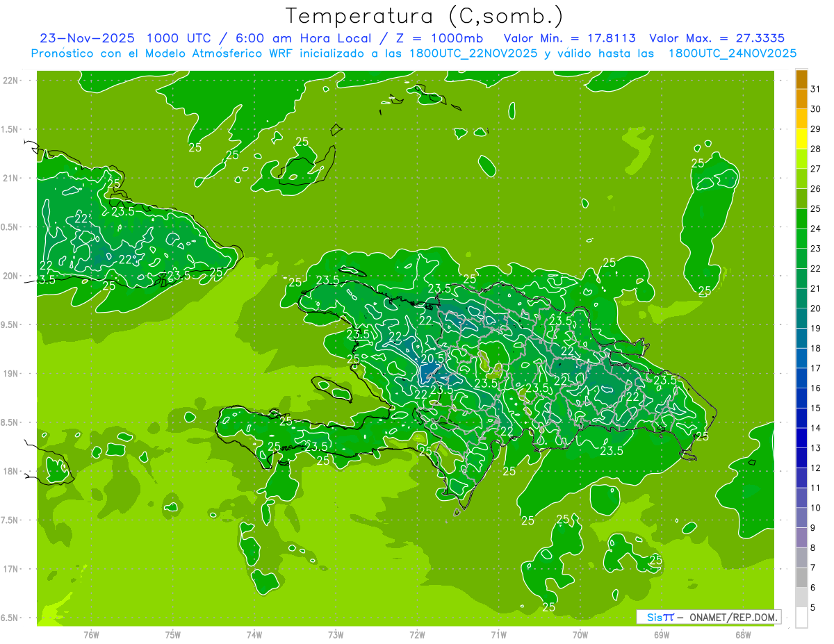Click the "20.5" contour label on the map
Screen dimensions: 834x644
(432, 358)
